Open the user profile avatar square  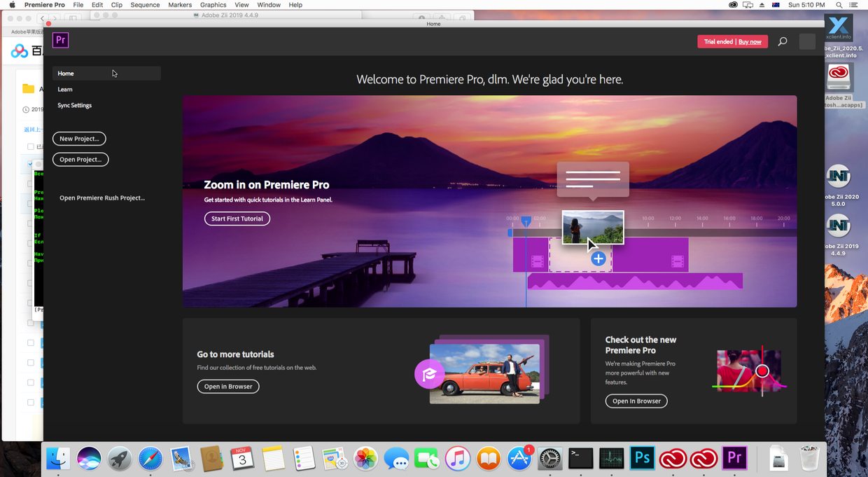[x=807, y=41]
